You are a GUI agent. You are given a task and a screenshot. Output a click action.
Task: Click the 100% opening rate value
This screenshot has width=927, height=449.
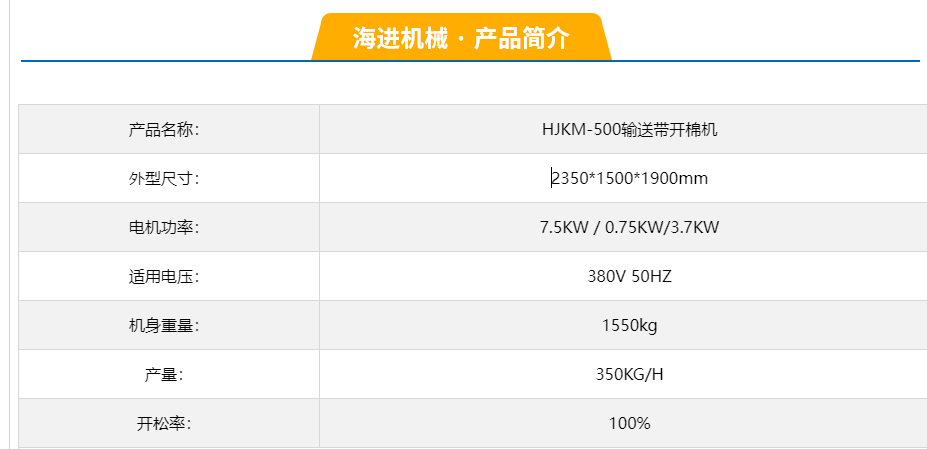click(630, 423)
